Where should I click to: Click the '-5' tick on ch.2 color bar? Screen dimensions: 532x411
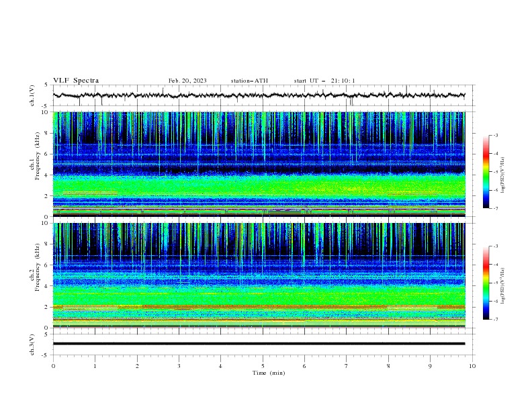click(x=495, y=283)
